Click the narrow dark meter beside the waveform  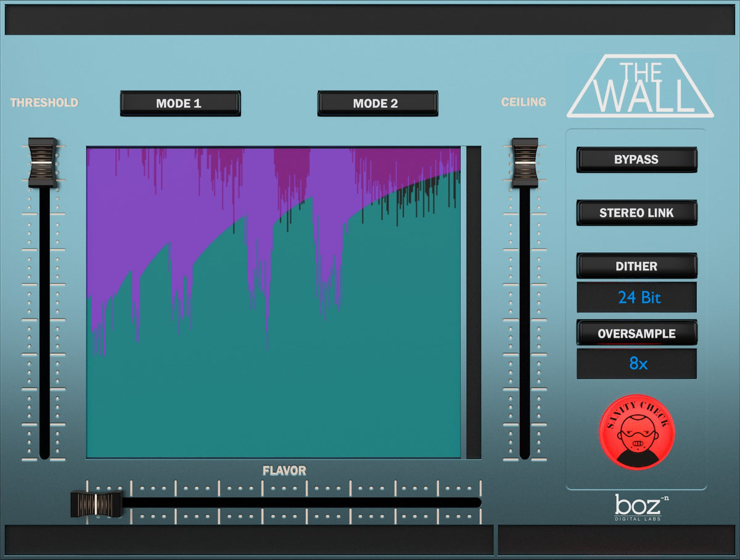coord(473,302)
